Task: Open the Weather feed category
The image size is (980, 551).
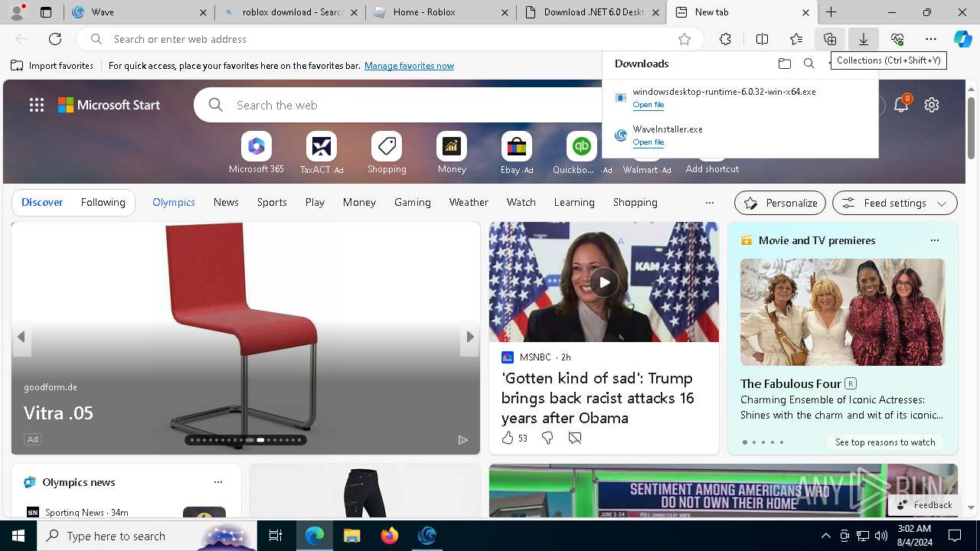Action: (469, 202)
